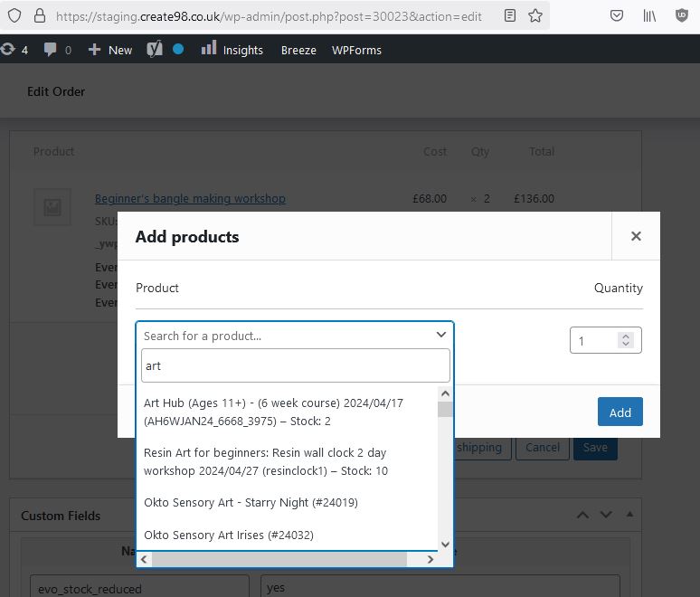700x597 pixels.
Task: Click the Insights bar chart icon
Action: click(209, 48)
